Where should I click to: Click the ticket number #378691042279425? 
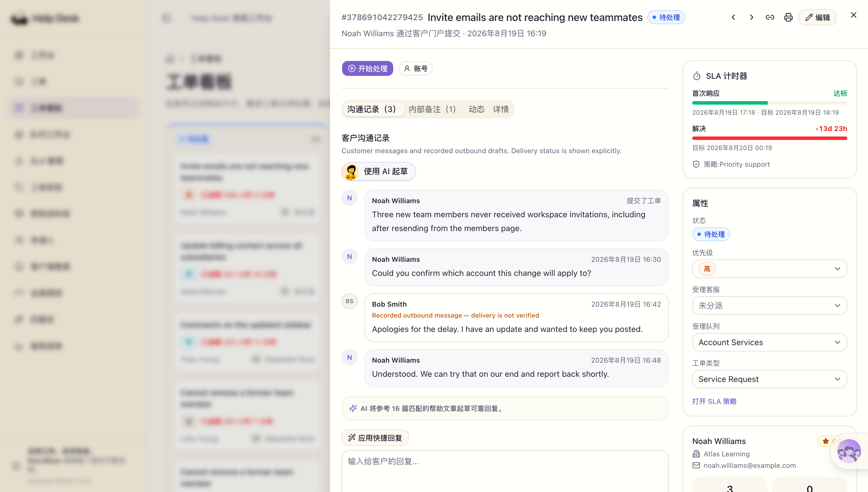[x=382, y=17]
